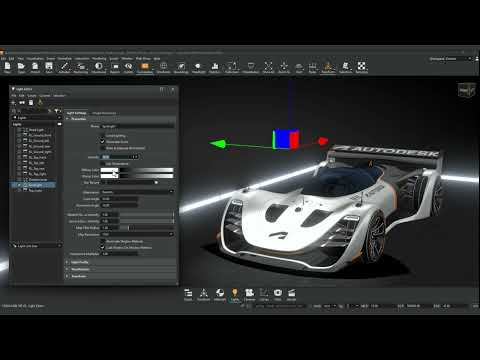Toggle the Boundings toolbar icon
The image size is (480, 360).
coord(181,67)
